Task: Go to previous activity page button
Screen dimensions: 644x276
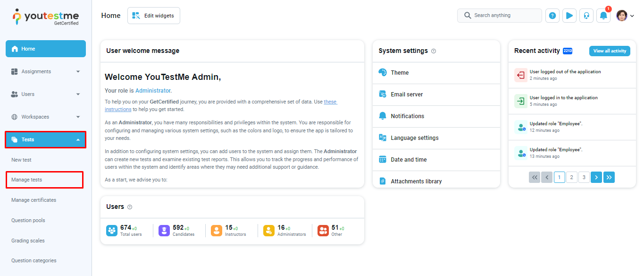Action: click(x=547, y=177)
